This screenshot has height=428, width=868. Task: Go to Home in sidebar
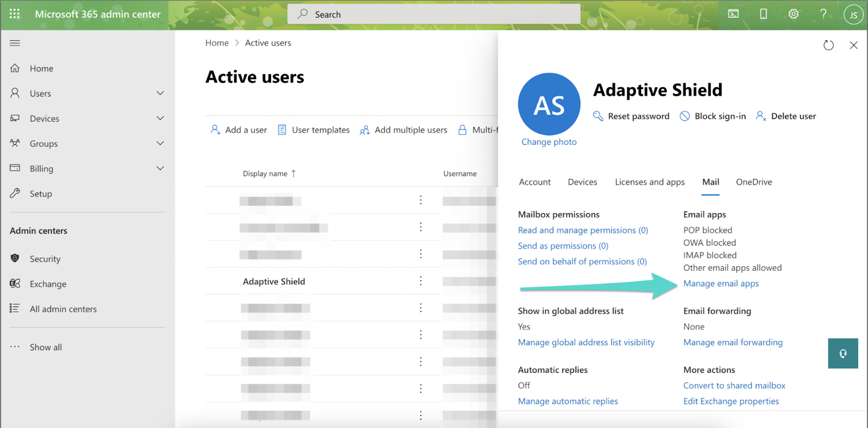[41, 68]
